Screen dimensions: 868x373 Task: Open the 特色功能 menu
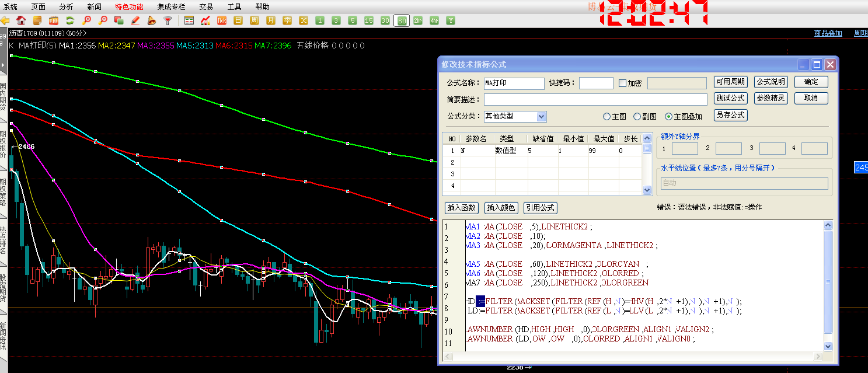[x=129, y=7]
